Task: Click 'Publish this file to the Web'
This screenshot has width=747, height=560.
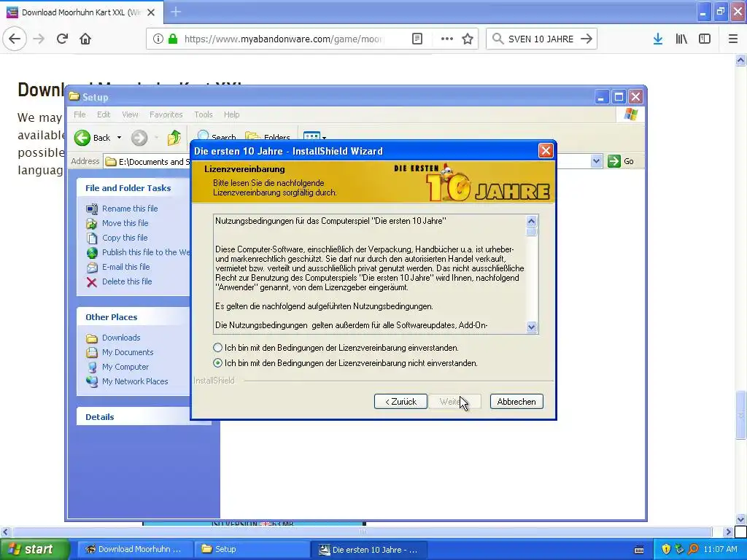Action: coord(146,252)
